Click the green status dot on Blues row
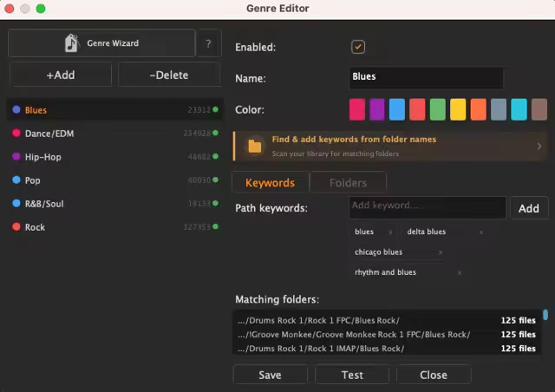The image size is (555, 392). click(215, 109)
